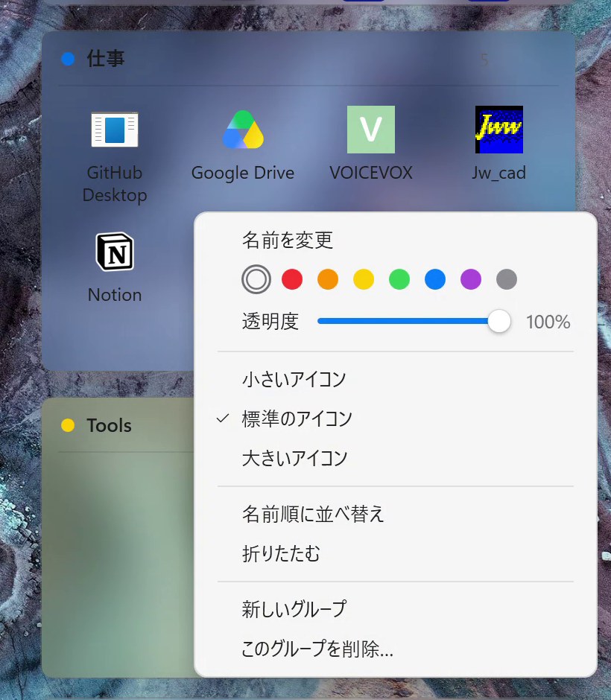Launch the Jw_cad application icon
Screen dimensions: 611x700
tap(499, 130)
